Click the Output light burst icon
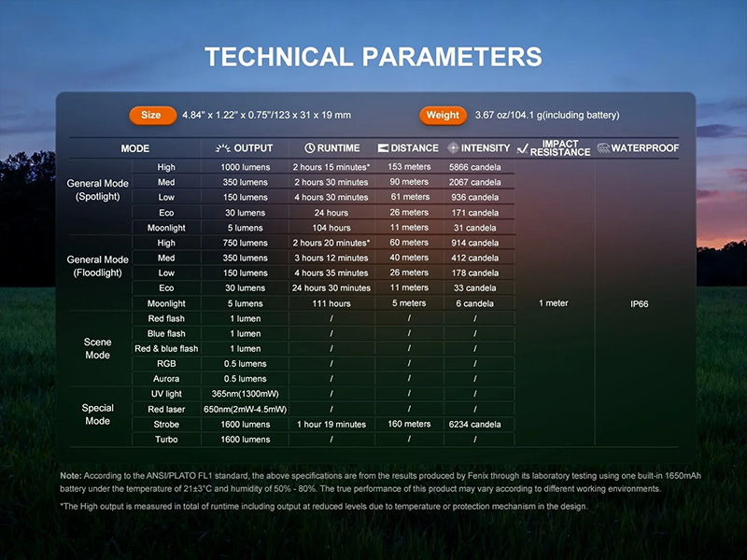The height and width of the screenshot is (560, 747). coord(221,147)
